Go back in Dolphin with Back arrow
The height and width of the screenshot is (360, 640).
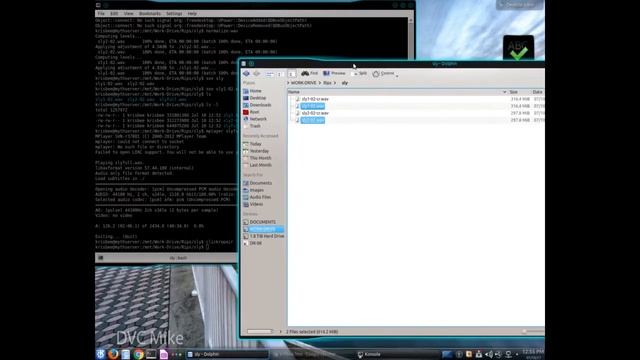click(x=246, y=73)
